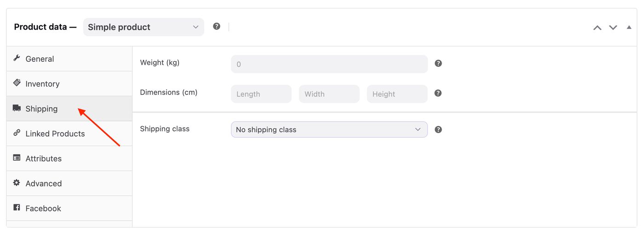The image size is (644, 234).
Task: Click the Shipping class help icon
Action: click(x=438, y=129)
